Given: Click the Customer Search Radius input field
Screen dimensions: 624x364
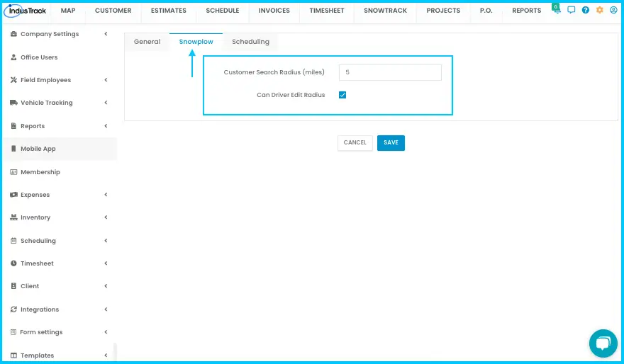Looking at the screenshot, I should tap(390, 72).
